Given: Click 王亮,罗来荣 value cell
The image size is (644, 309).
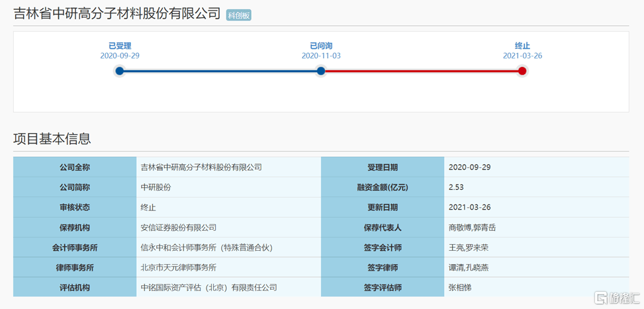Looking at the screenshot, I should (x=536, y=247).
